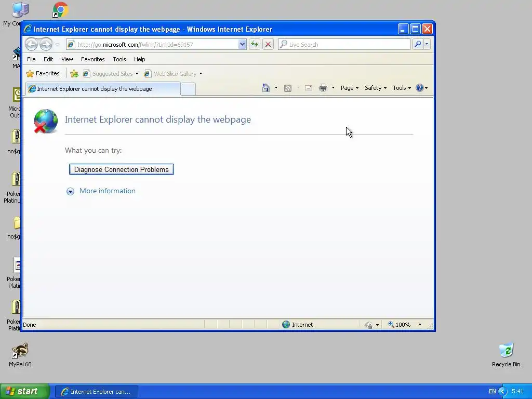Click the More information link
Viewport: 532px width, 399px height.
107,191
